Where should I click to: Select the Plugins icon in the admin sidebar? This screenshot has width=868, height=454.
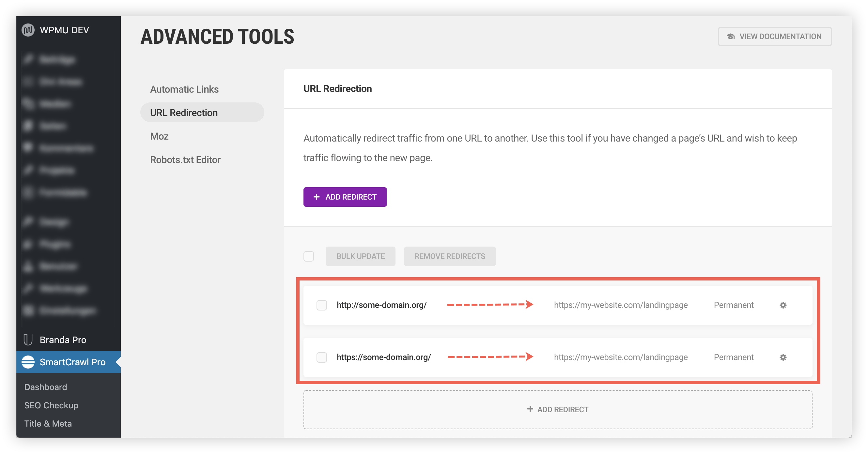tap(29, 244)
